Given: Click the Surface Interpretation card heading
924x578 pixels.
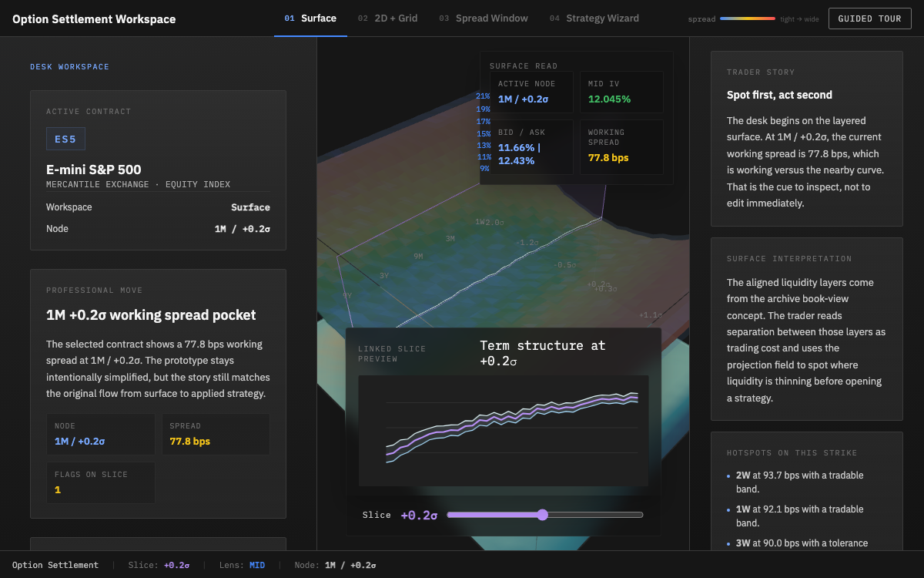Looking at the screenshot, I should pyautogui.click(x=789, y=259).
